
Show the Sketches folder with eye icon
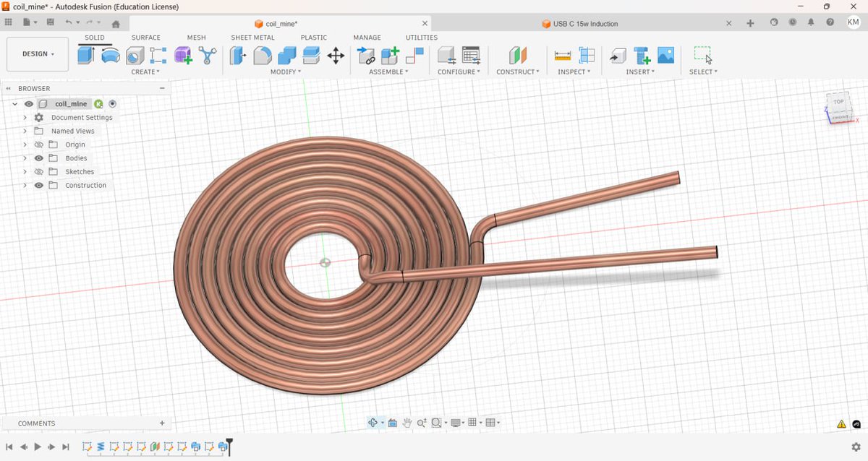coord(39,172)
